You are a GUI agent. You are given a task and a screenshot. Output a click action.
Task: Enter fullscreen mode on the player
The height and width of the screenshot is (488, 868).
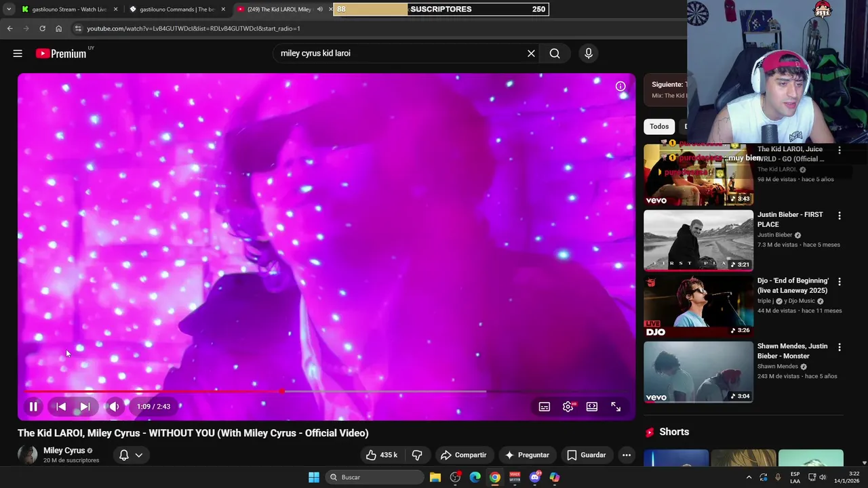[616, 407]
